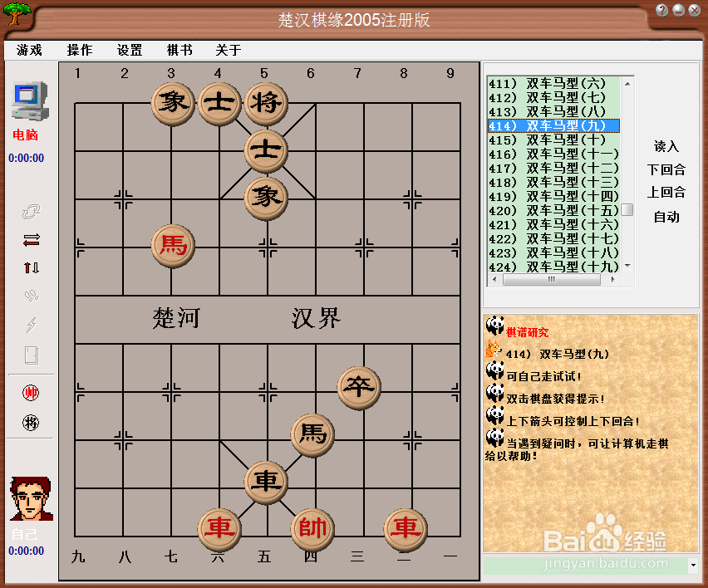This screenshot has height=588, width=708.
Task: Click the horizontal scrollbar left arrow
Action: (x=495, y=279)
